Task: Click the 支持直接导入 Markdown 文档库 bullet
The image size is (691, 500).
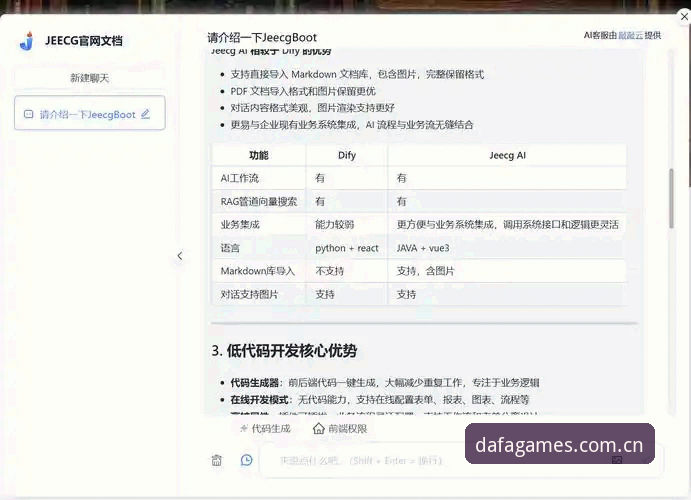Action: pyautogui.click(x=357, y=74)
